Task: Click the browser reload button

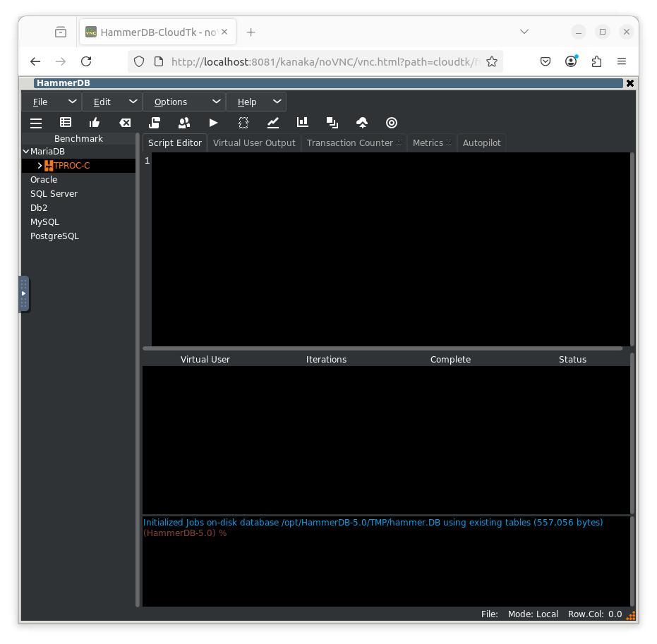Action: coord(86,61)
